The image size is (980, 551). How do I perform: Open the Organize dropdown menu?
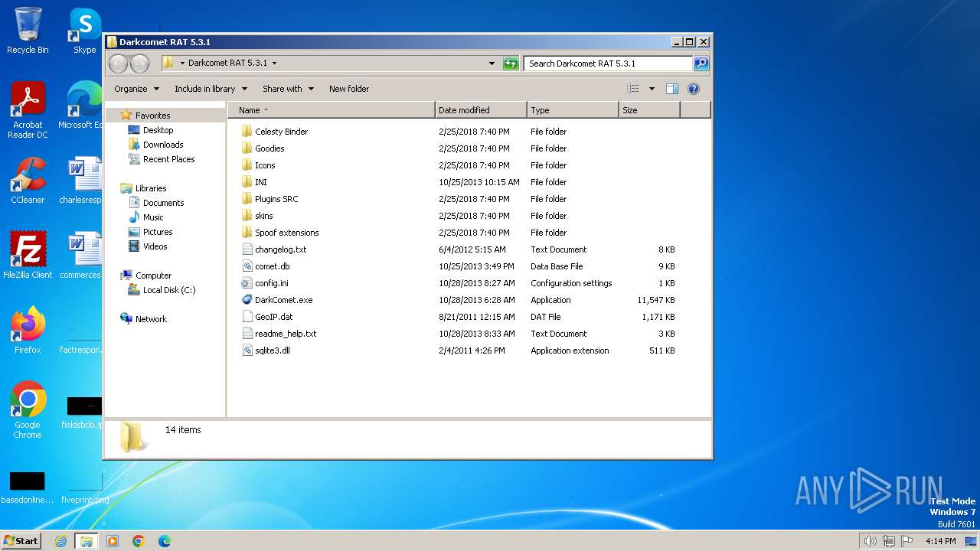[x=137, y=89]
